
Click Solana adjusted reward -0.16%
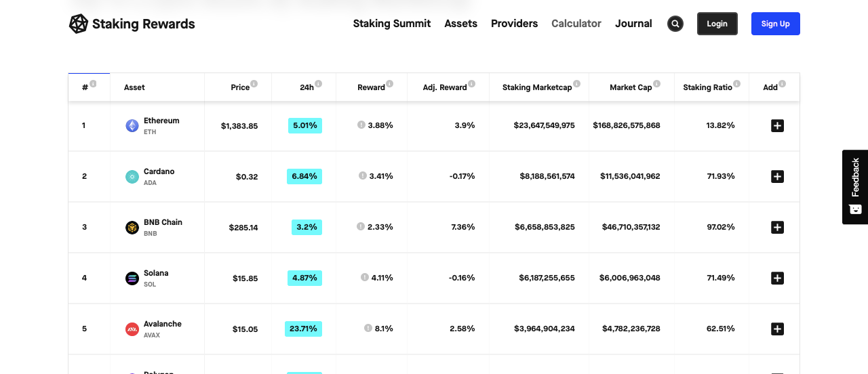click(x=462, y=278)
